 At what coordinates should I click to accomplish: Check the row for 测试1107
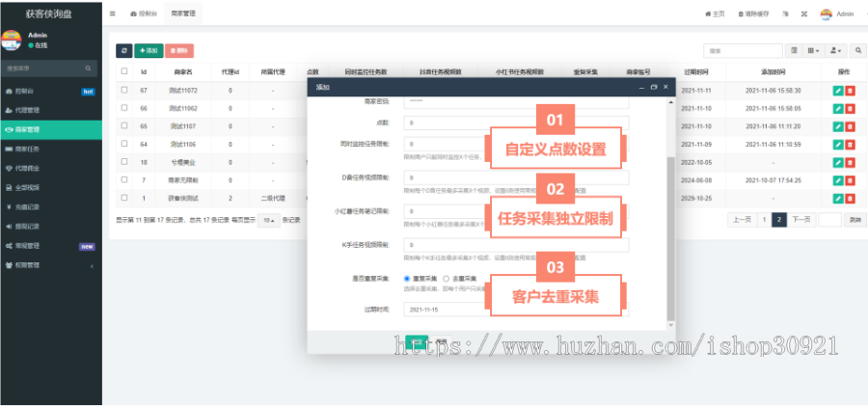click(124, 125)
